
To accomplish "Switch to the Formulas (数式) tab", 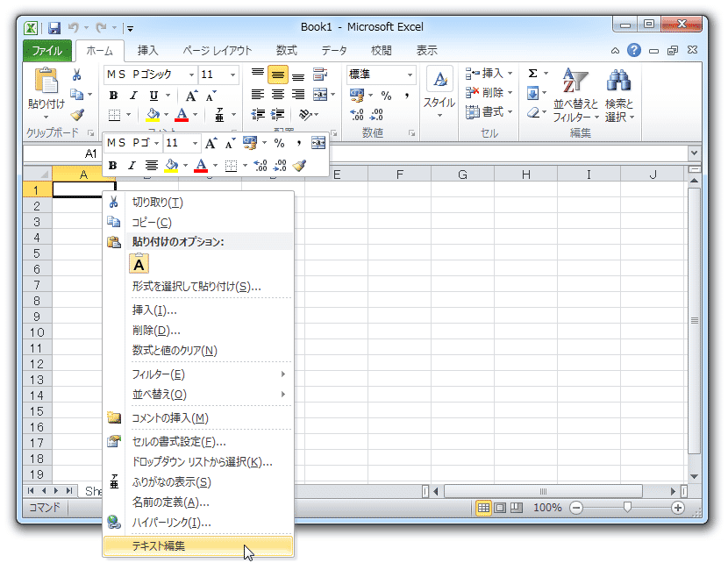I will point(287,51).
